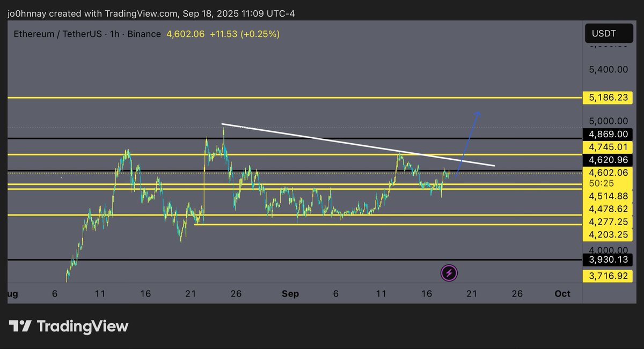Select the 4,277.25 price label

608,222
